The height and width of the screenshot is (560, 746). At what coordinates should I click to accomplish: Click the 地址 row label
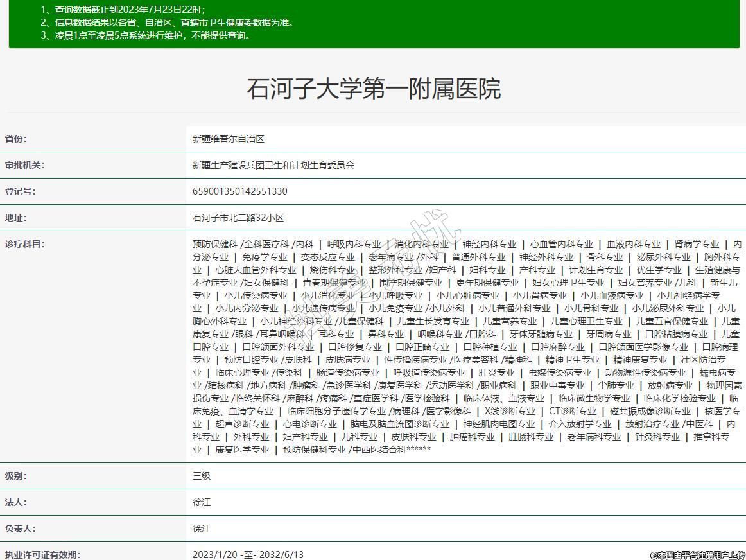(16, 218)
